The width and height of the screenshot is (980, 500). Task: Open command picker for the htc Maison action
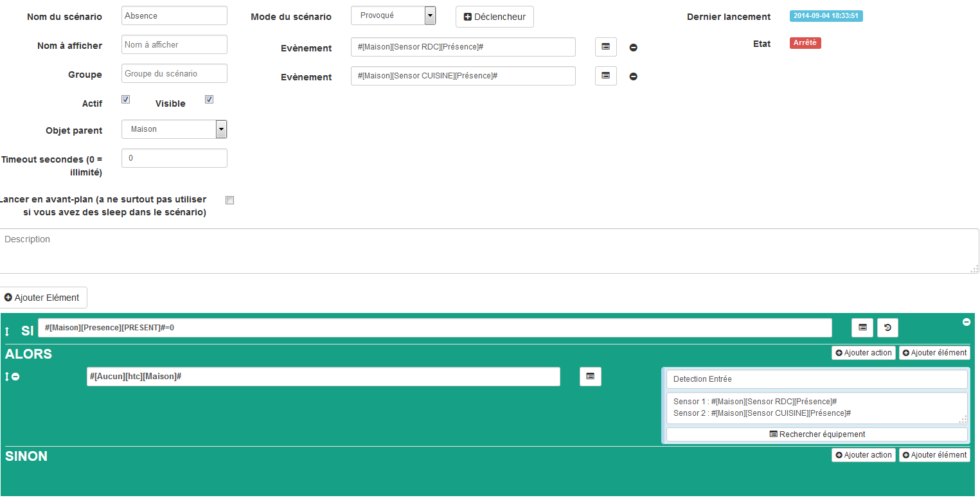[591, 377]
